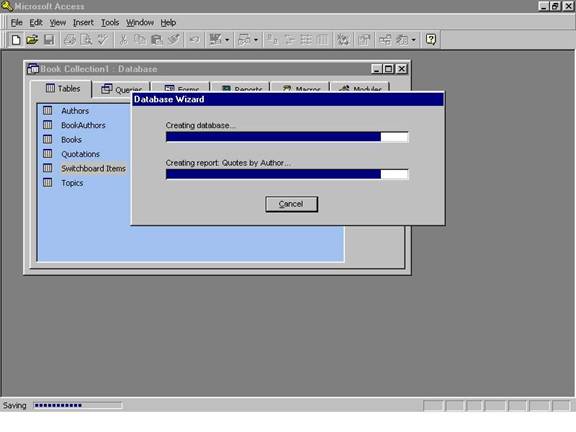This screenshot has width=576, height=432.
Task: Click the Book Collection1 database window icon
Action: coord(33,69)
